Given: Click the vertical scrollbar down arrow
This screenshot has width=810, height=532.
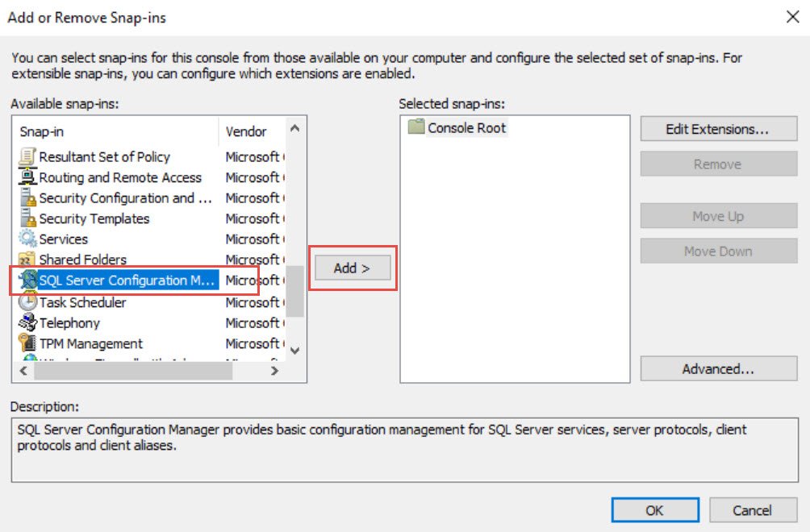Looking at the screenshot, I should 295,351.
